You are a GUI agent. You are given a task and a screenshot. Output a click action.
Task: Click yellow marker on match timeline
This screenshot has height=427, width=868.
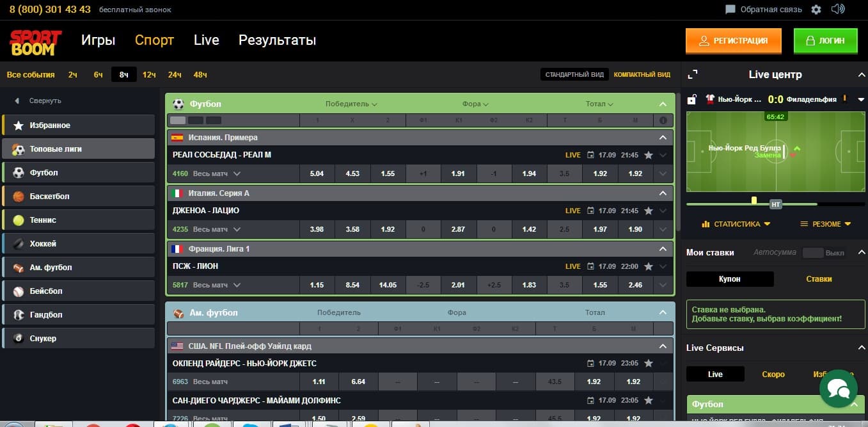[754, 201]
